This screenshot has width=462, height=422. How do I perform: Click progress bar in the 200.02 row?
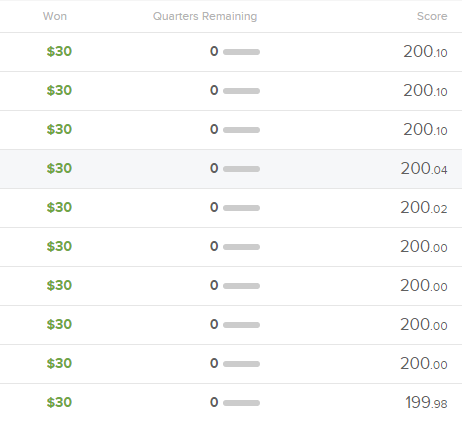click(241, 208)
